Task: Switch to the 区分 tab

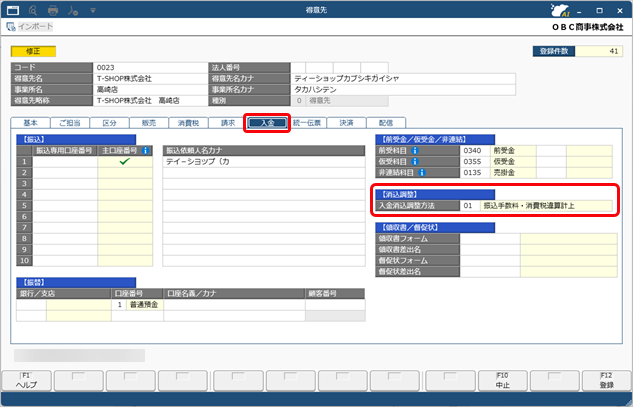Action: point(109,123)
